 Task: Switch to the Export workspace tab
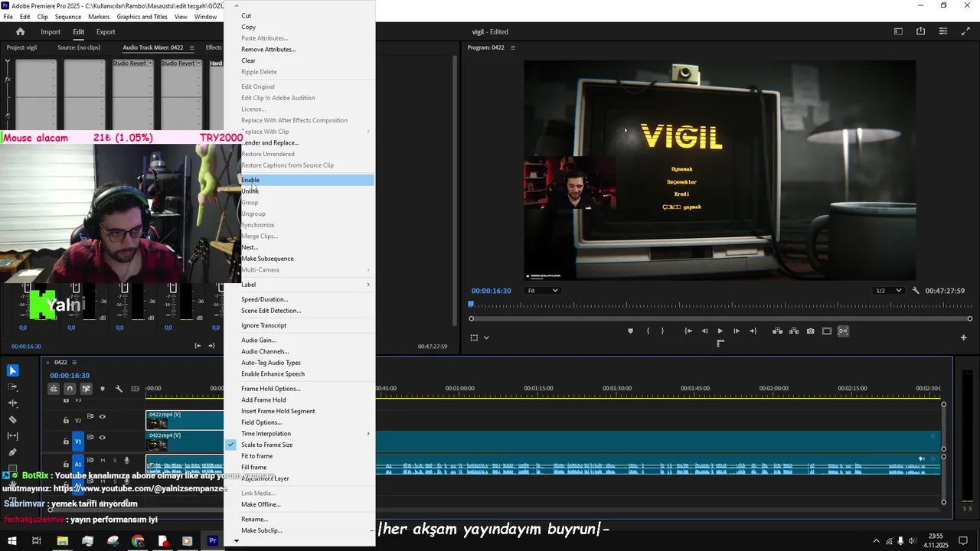[x=106, y=32]
